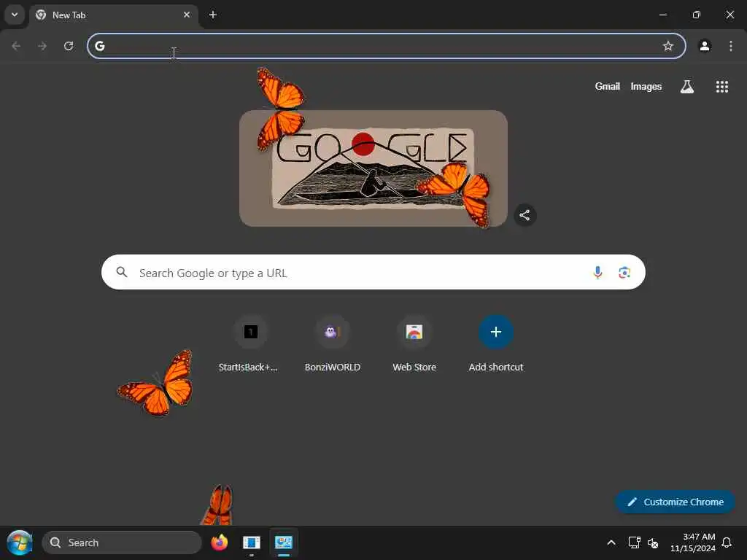Click the Google G icon in address bar
Screen dimensions: 747x560
(99, 46)
